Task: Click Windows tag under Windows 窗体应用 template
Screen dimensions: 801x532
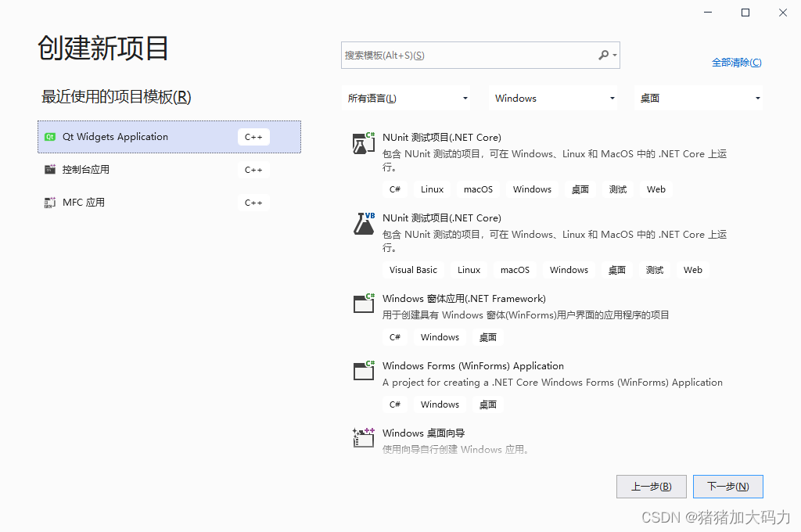Action: (x=440, y=337)
